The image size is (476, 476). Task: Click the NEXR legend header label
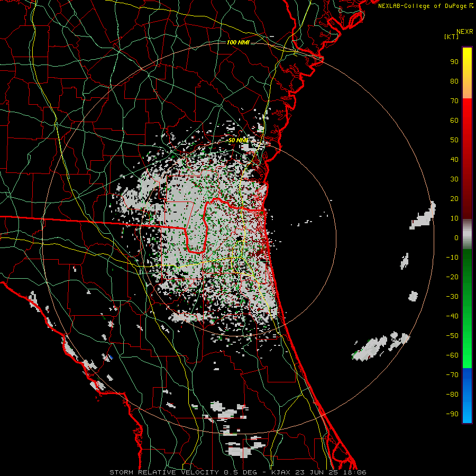click(x=464, y=32)
